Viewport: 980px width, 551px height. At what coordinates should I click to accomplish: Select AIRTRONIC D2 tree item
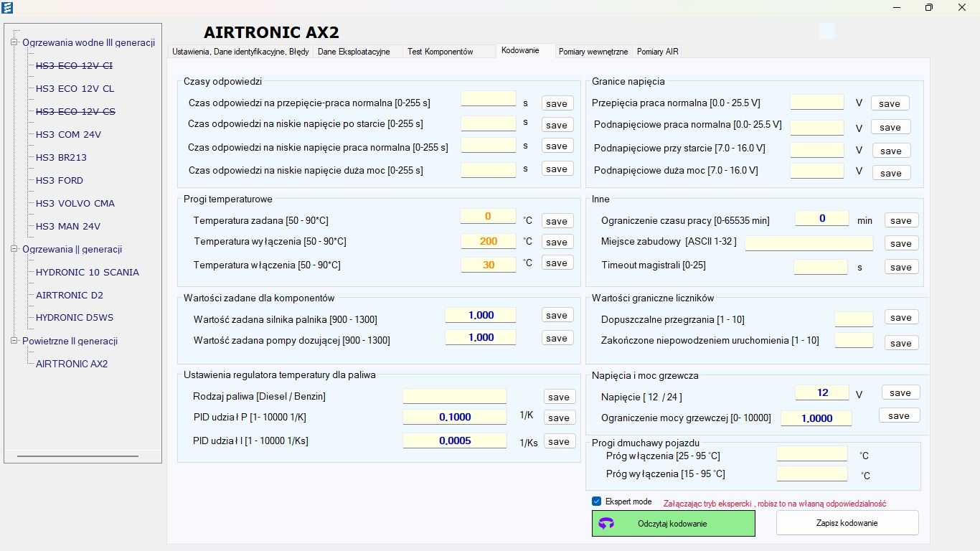pyautogui.click(x=70, y=295)
